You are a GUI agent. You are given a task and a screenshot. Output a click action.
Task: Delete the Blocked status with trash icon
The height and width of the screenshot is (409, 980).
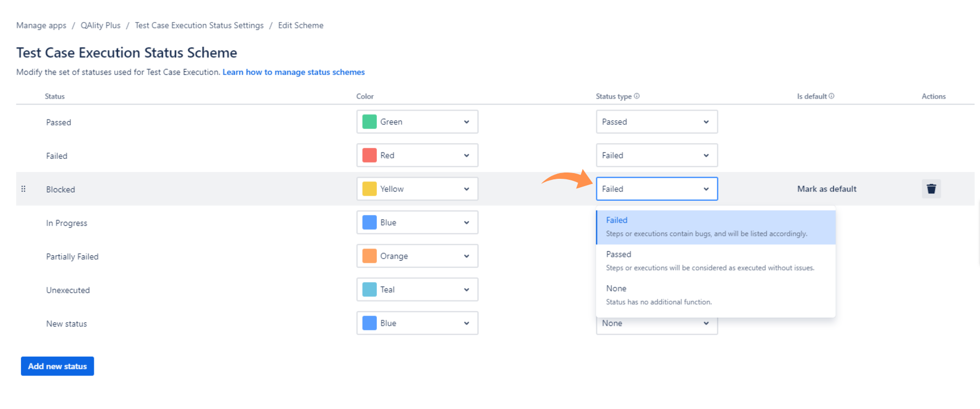pyautogui.click(x=931, y=189)
